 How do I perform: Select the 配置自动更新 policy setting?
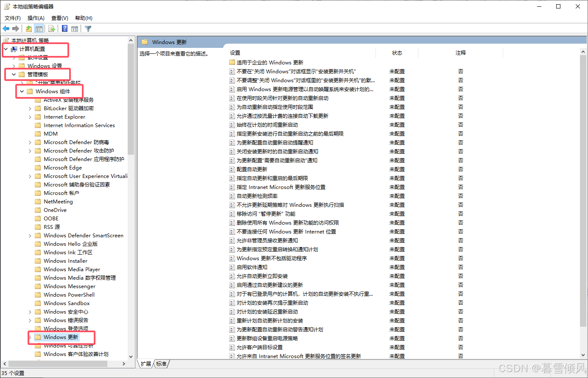[252, 170]
